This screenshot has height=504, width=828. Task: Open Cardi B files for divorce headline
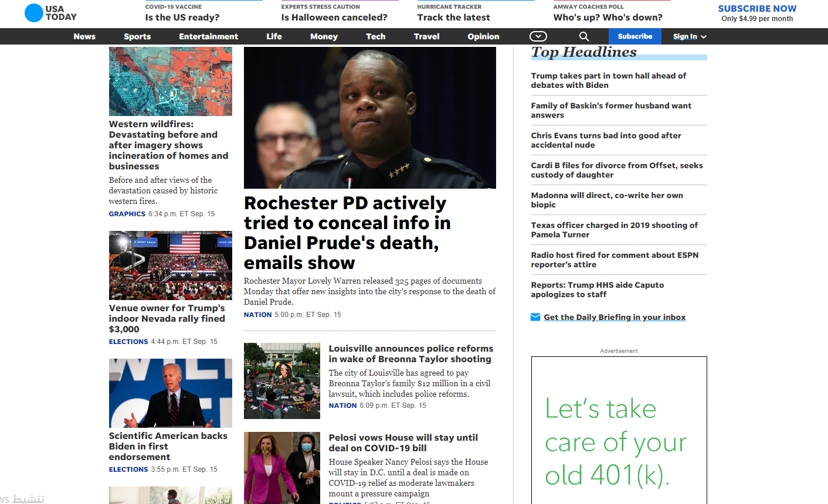(617, 170)
